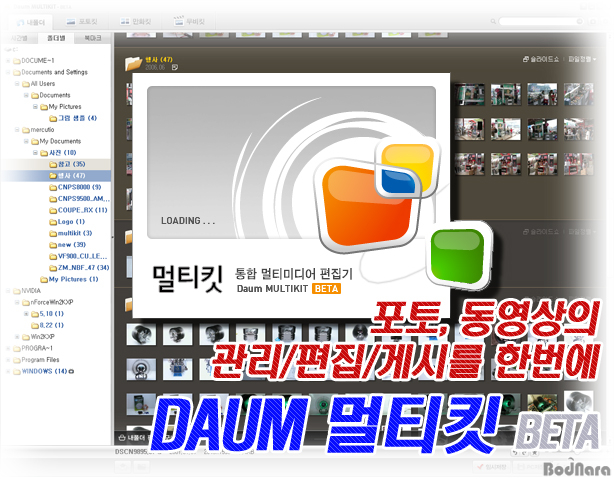Image resolution: width=614 pixels, height=479 pixels.
Task: Collapse the nForceWin2KXP tree node
Action: point(18,301)
